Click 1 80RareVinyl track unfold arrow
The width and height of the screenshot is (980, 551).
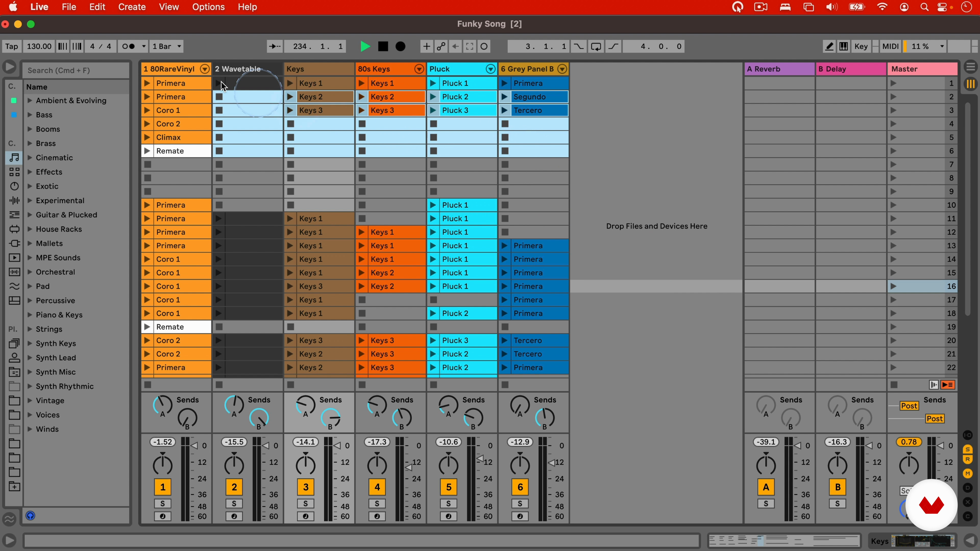pos(205,69)
